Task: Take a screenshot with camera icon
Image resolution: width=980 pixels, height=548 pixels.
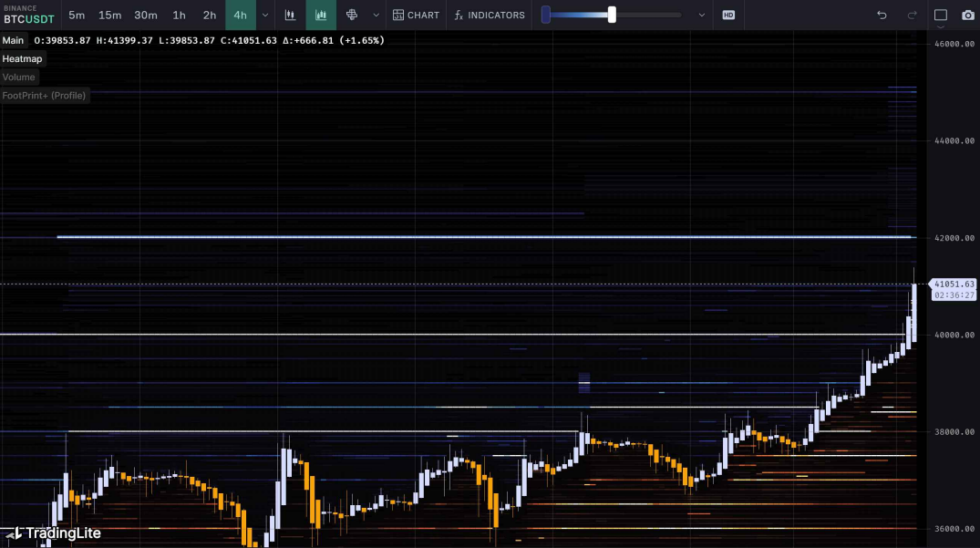Action: tap(967, 15)
